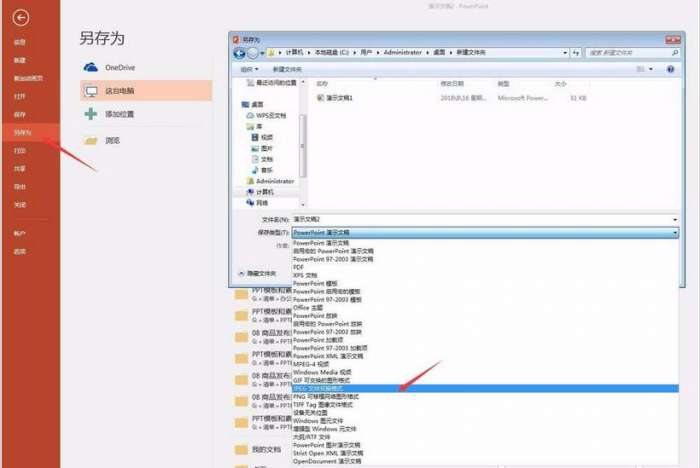
Task: Open 选项 (Options) in the red sidebar
Action: (x=20, y=251)
